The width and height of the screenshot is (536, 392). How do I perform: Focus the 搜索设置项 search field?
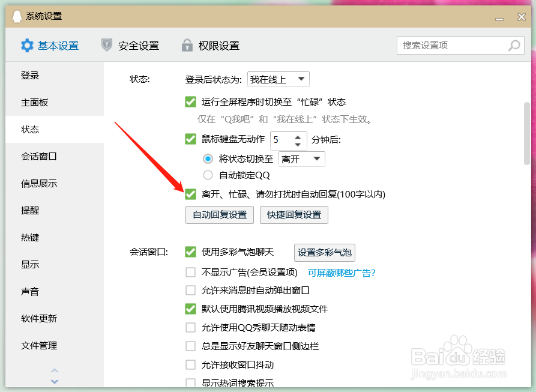coord(460,46)
